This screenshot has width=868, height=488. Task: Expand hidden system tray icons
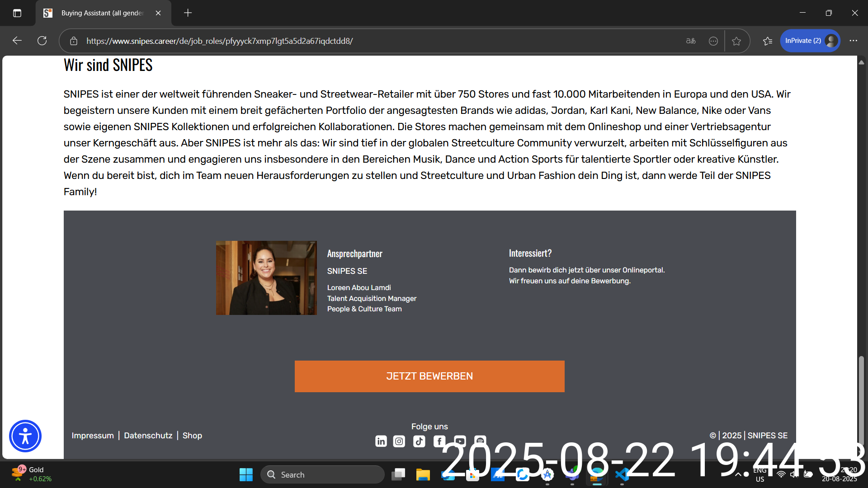click(x=738, y=474)
